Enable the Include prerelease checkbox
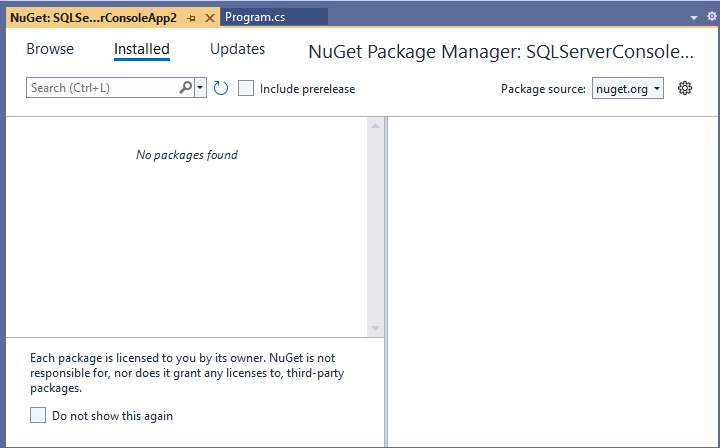This screenshot has height=448, width=720. 246,88
